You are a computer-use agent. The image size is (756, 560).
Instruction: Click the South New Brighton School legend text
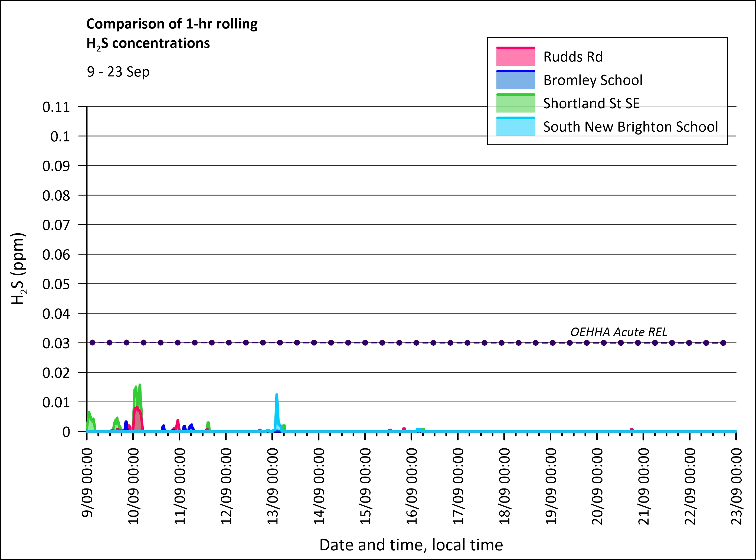pos(630,127)
